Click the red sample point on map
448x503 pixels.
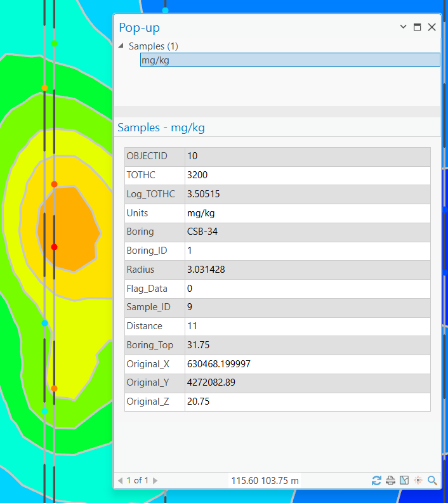pyautogui.click(x=54, y=247)
